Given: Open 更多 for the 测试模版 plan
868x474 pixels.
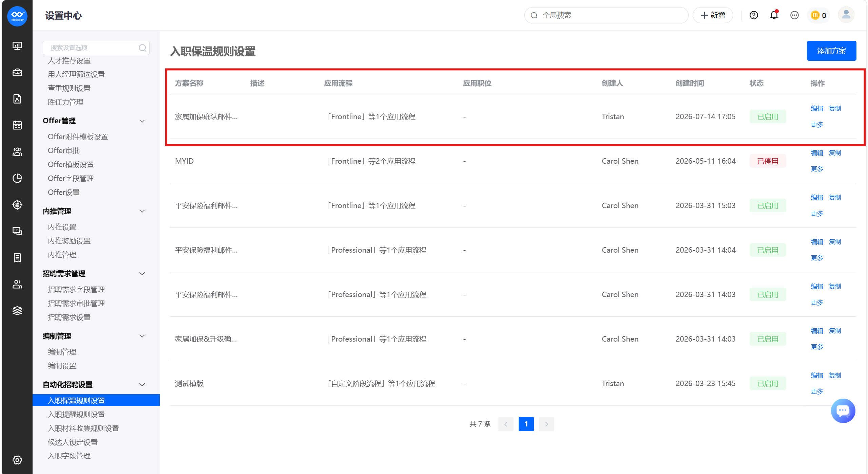Looking at the screenshot, I should pos(817,391).
